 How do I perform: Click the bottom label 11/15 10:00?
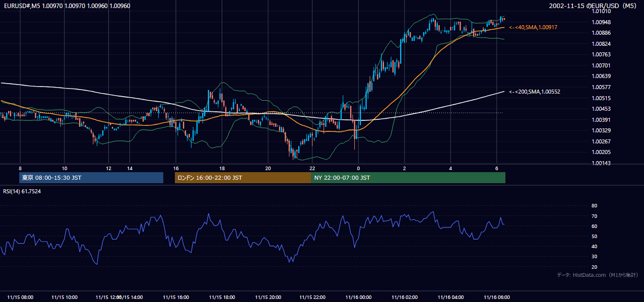tap(65, 297)
